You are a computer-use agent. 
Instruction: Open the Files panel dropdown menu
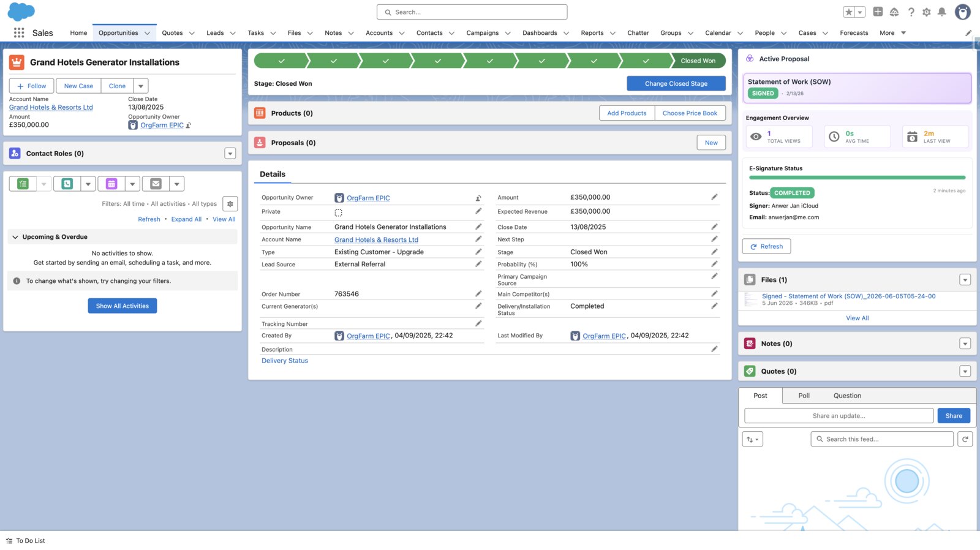(x=965, y=280)
